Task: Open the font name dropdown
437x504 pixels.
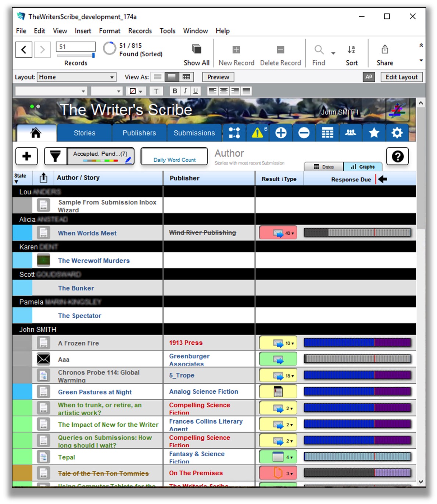Action: 51,91
